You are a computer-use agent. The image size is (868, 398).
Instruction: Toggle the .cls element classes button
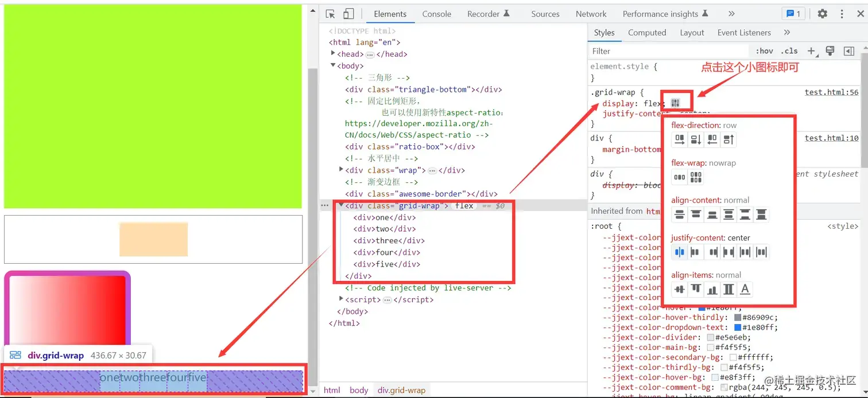point(789,51)
